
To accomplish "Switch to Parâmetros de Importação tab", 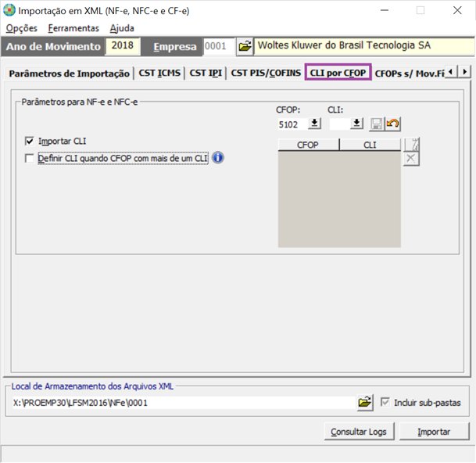I will pyautogui.click(x=69, y=74).
